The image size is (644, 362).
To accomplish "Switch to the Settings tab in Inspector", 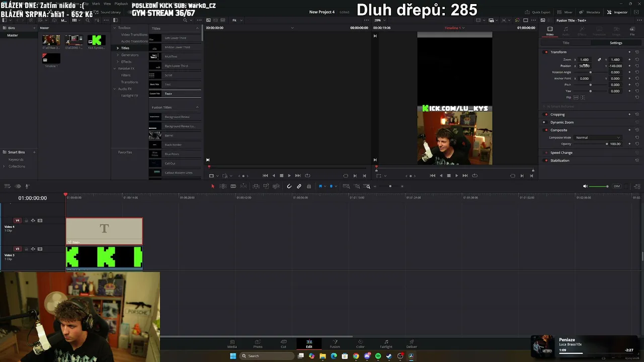I will [x=616, y=43].
